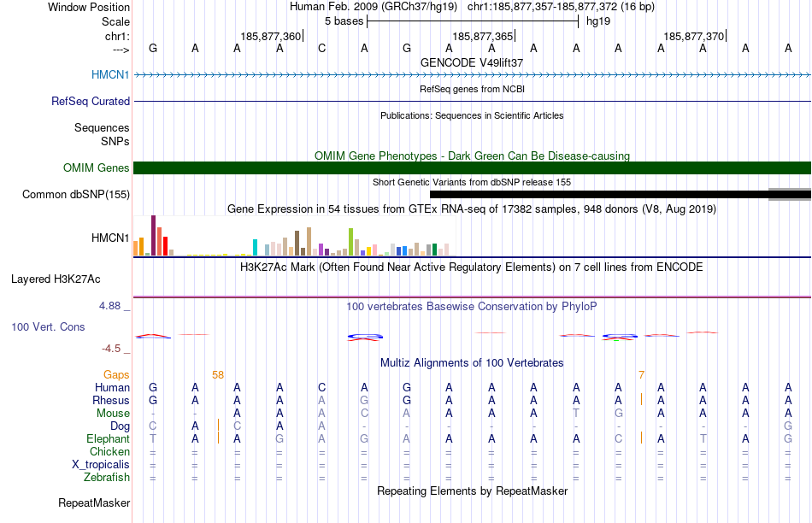Click the Chicken species label

pyautogui.click(x=109, y=451)
